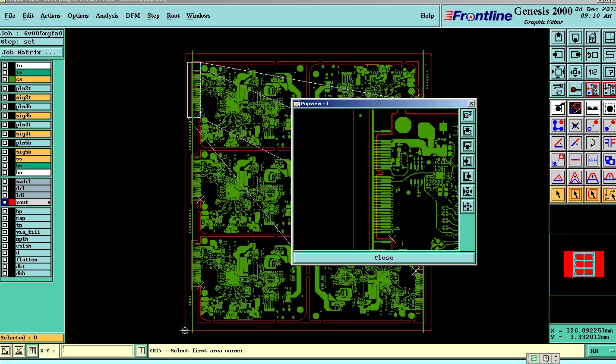Select the rectangle area selection pointer tool
Image resolution: width=616 pixels, height=364 pixels.
[x=575, y=195]
